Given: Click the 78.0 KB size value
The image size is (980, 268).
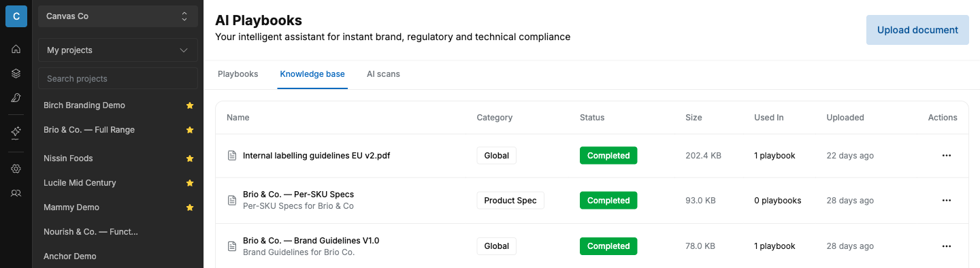Looking at the screenshot, I should click(x=700, y=246).
